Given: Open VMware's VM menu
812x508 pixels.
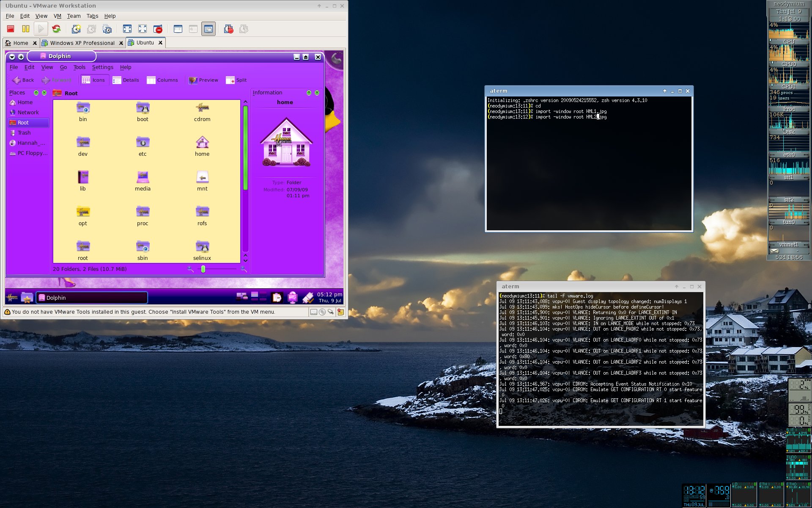Looking at the screenshot, I should tap(58, 16).
